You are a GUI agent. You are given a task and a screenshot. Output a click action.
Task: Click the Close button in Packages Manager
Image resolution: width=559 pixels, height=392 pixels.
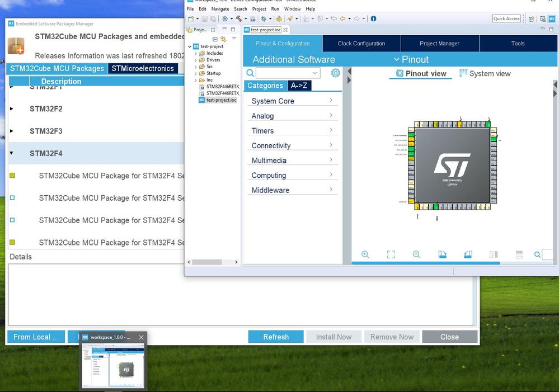(x=449, y=337)
